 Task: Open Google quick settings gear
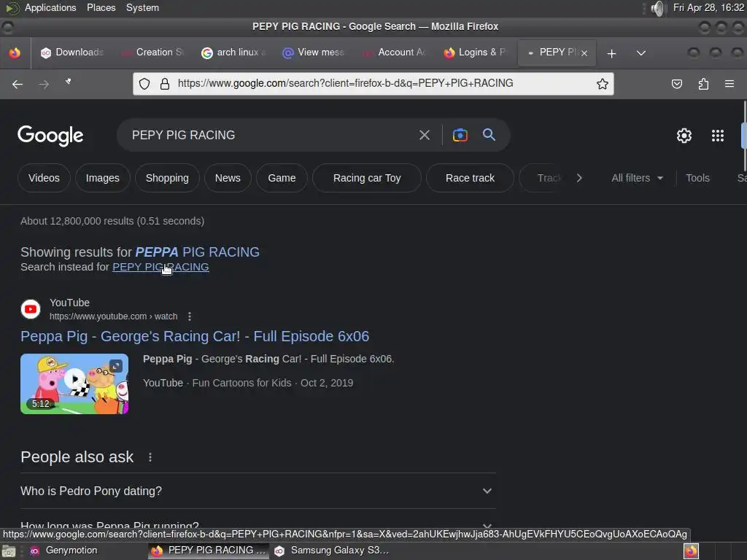684,136
